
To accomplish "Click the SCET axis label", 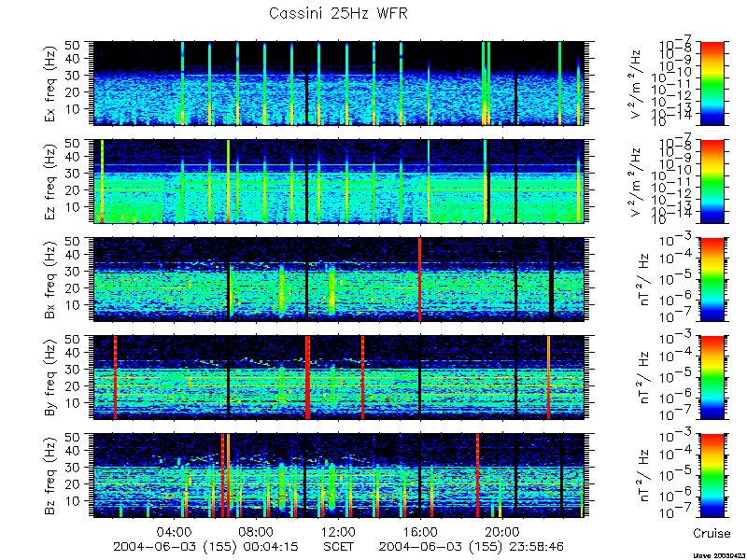I will point(338,546).
